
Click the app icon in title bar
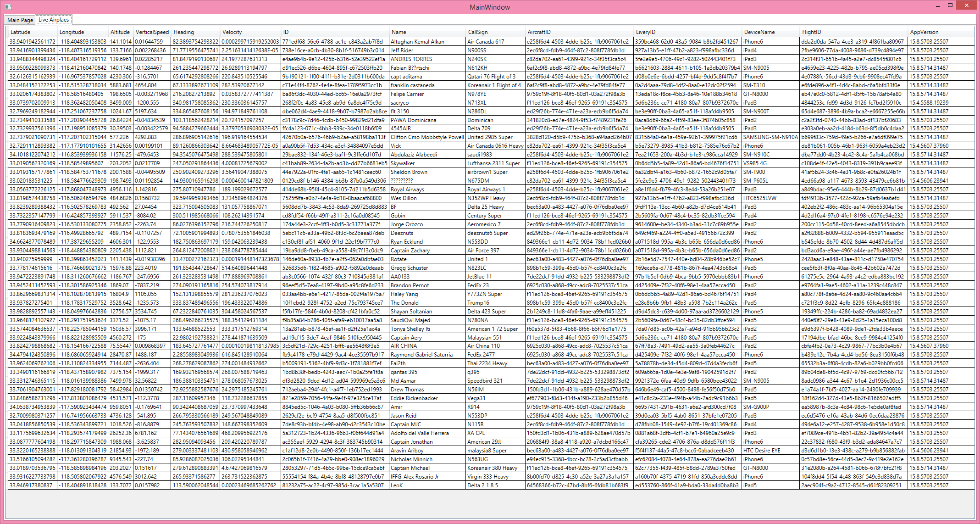8,7
